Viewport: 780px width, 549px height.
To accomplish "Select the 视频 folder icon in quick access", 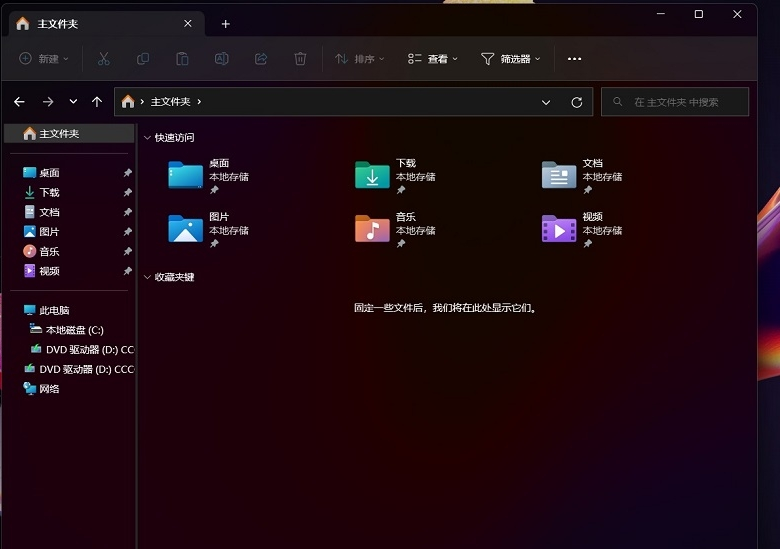I will [x=559, y=229].
